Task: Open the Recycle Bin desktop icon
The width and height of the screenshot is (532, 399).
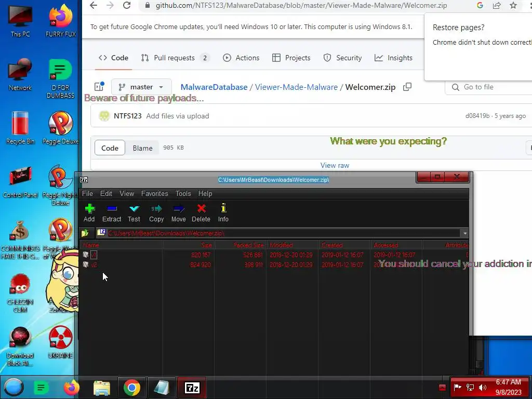Action: point(20,128)
